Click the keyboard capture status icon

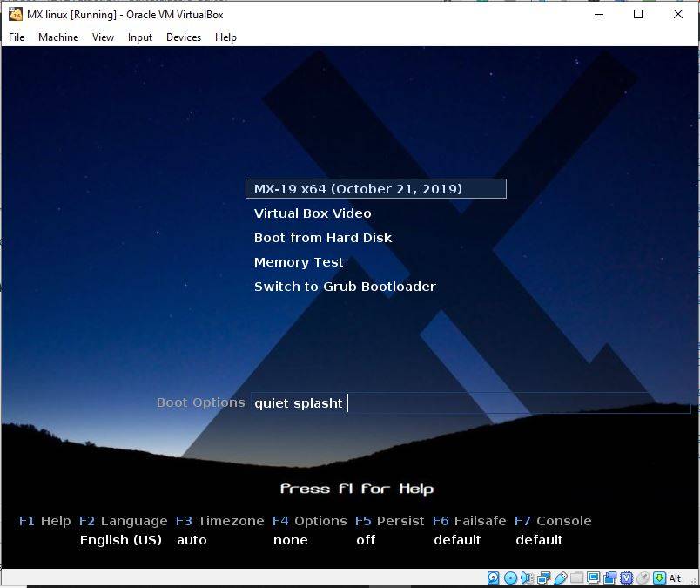pyautogui.click(x=658, y=578)
